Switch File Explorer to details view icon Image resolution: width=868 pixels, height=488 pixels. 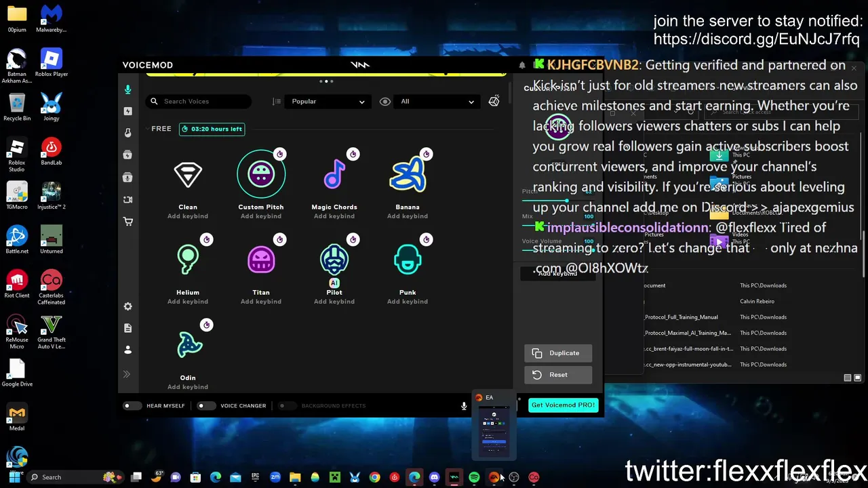point(848,378)
